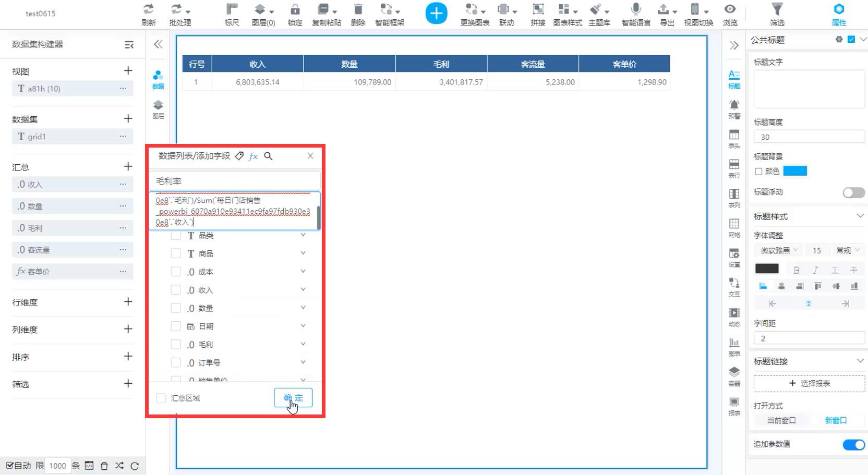Click the 筛选 filter funnel icon in toolbar
Viewport: 868px width, 475px height.
[x=777, y=9]
